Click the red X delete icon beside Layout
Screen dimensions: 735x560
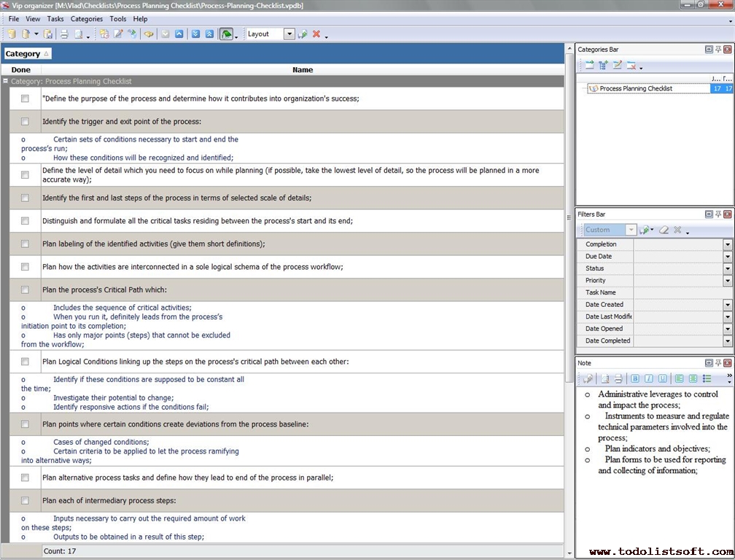(316, 34)
